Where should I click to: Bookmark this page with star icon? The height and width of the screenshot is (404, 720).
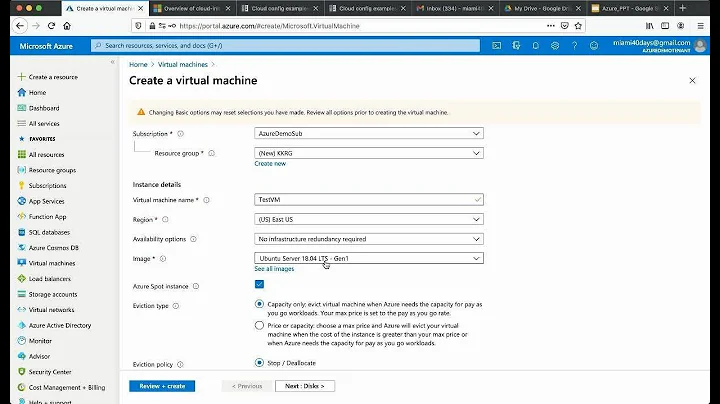coord(578,26)
